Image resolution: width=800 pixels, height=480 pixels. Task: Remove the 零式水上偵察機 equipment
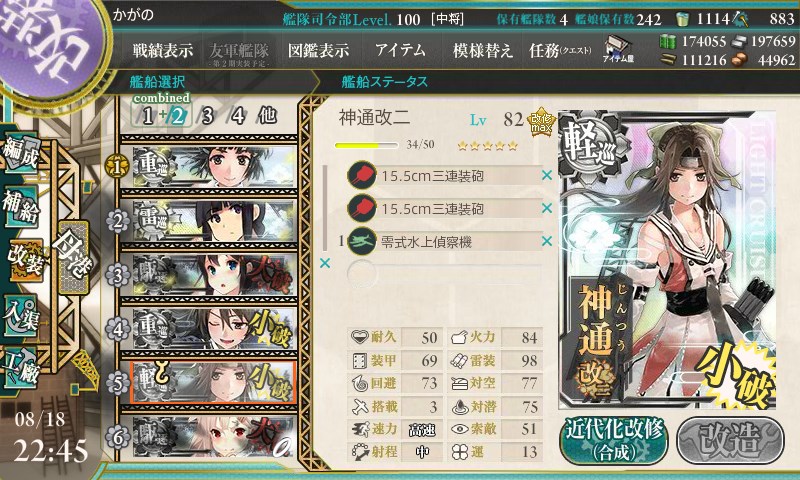point(547,241)
